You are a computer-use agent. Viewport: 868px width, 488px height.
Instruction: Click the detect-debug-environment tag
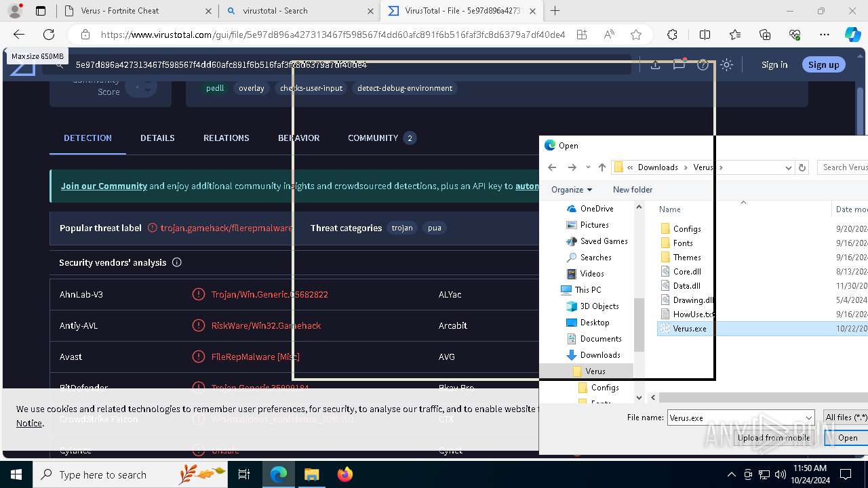[405, 88]
